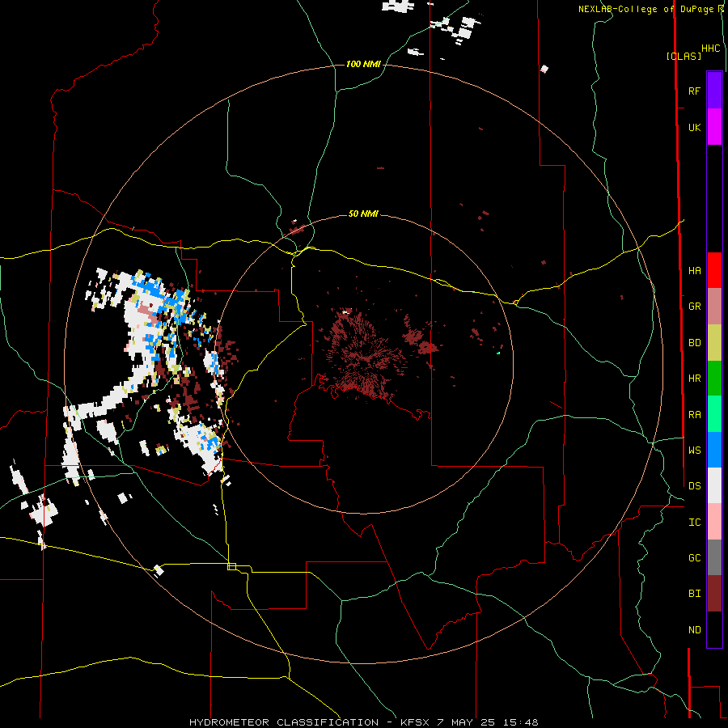
Task: Click the 100 NMI range ring label
Action: click(x=363, y=64)
